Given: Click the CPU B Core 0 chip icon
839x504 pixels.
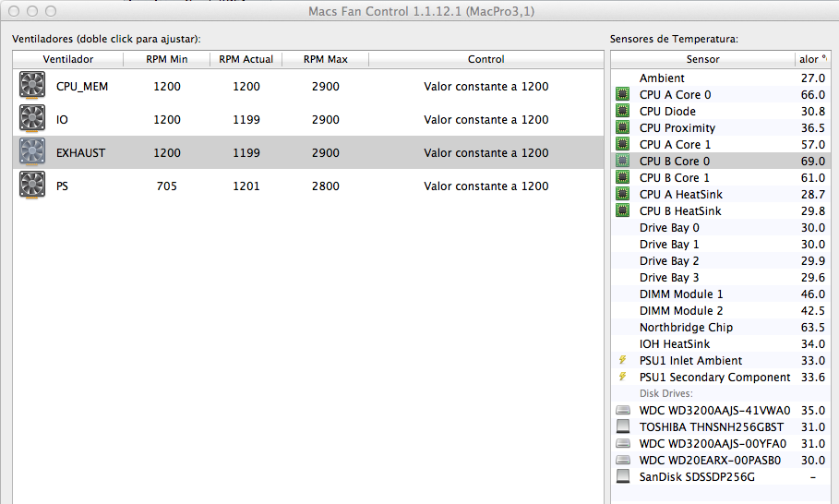Looking at the screenshot, I should (x=622, y=161).
